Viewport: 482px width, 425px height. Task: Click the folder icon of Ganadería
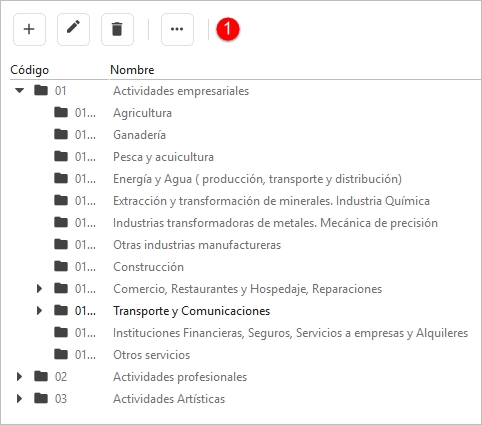(x=61, y=134)
